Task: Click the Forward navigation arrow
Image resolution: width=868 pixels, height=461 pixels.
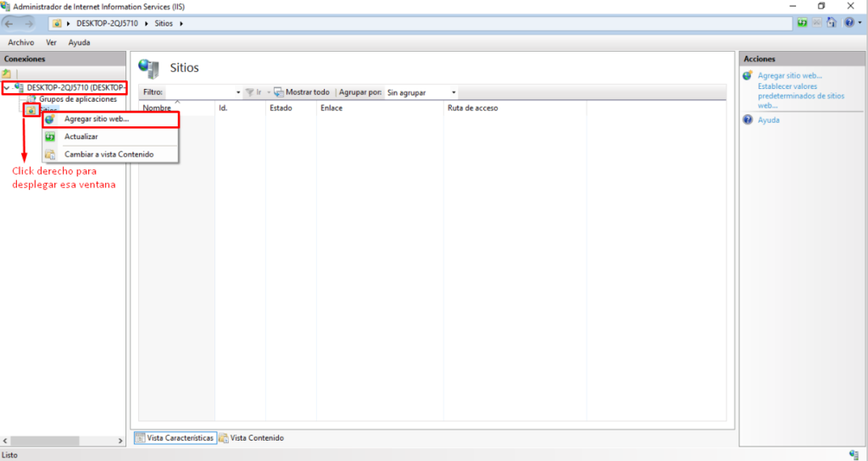Action: pos(29,24)
